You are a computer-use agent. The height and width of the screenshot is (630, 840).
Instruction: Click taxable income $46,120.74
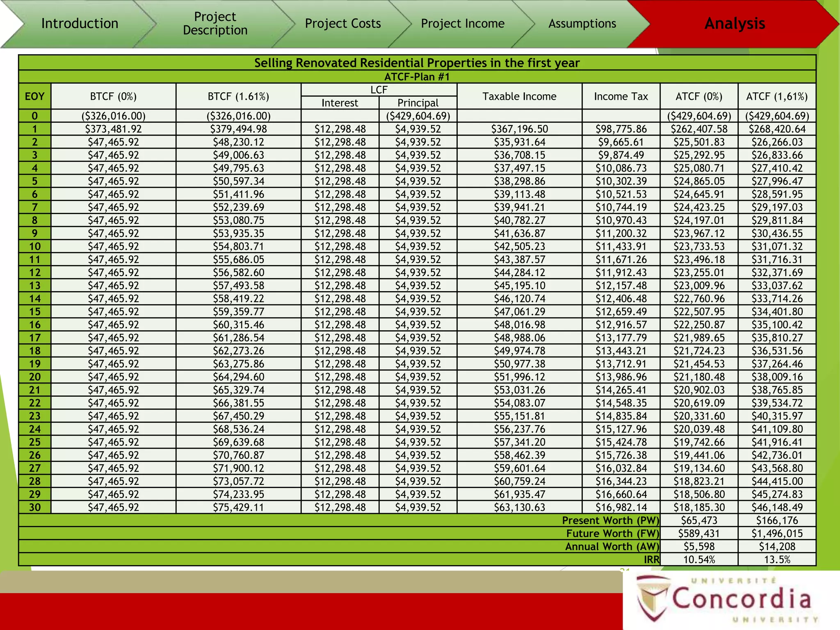(519, 299)
